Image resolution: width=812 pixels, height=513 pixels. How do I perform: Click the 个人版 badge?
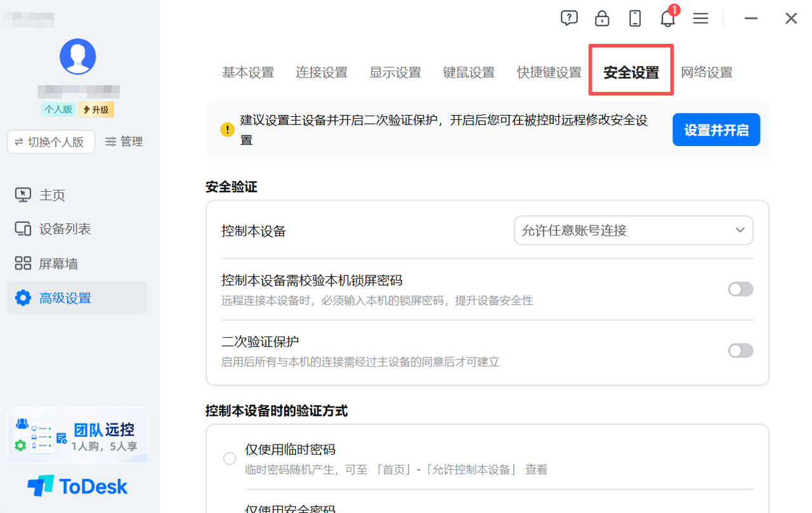58,109
